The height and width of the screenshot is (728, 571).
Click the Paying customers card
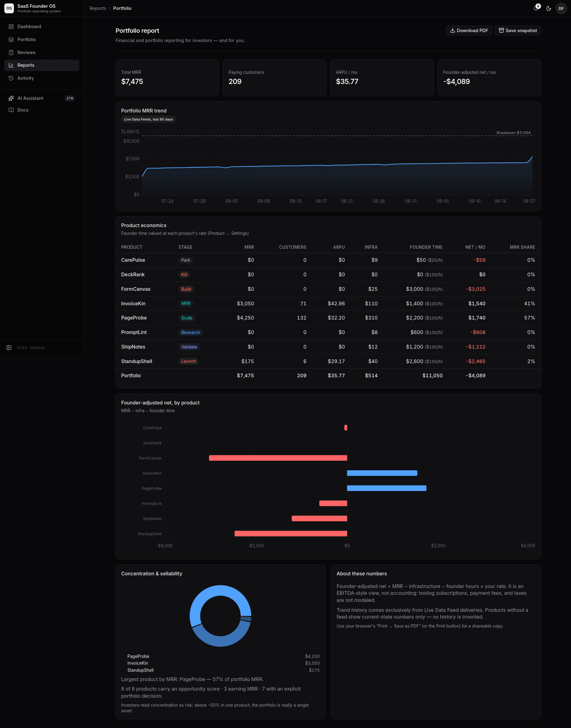click(x=274, y=78)
